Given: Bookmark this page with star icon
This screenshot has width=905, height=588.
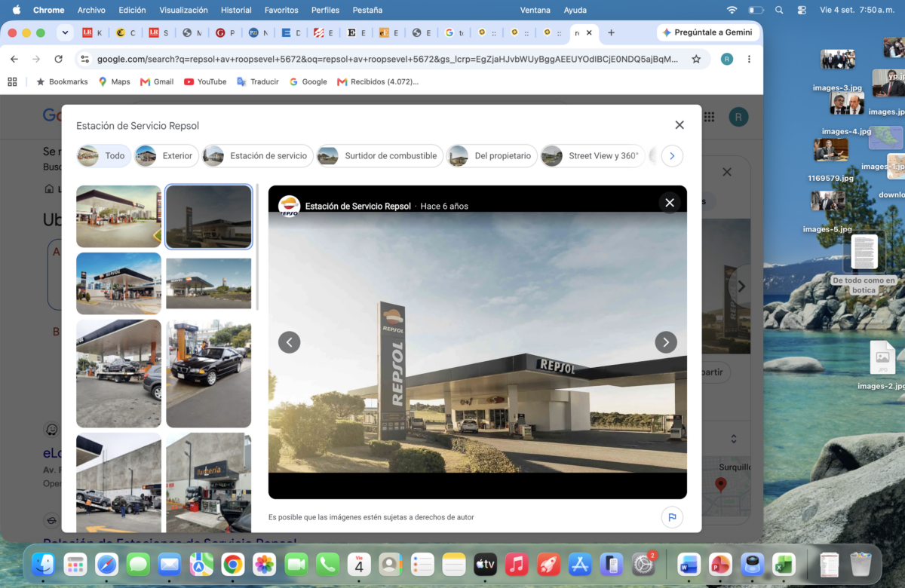Looking at the screenshot, I should 696,59.
